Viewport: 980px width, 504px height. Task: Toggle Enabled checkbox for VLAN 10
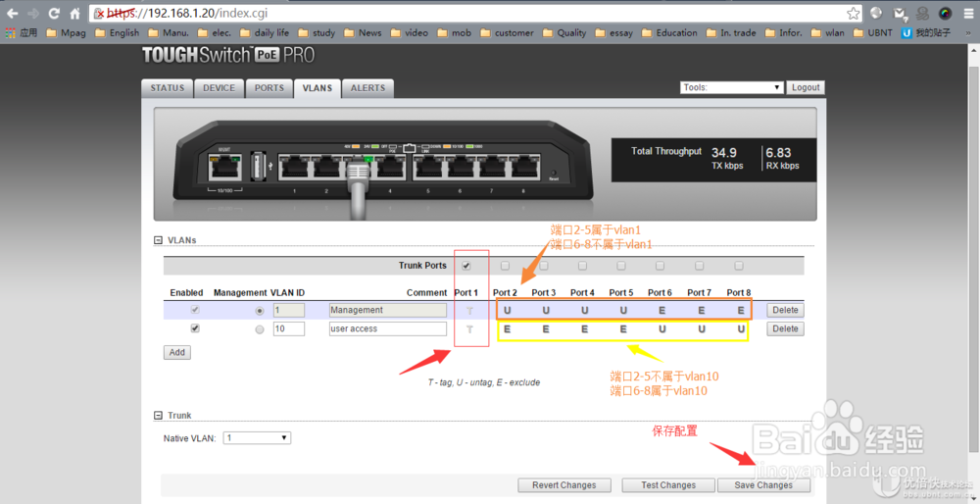point(195,328)
